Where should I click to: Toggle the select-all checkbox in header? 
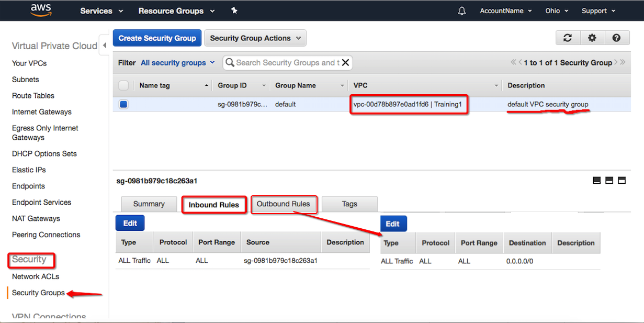pyautogui.click(x=123, y=85)
